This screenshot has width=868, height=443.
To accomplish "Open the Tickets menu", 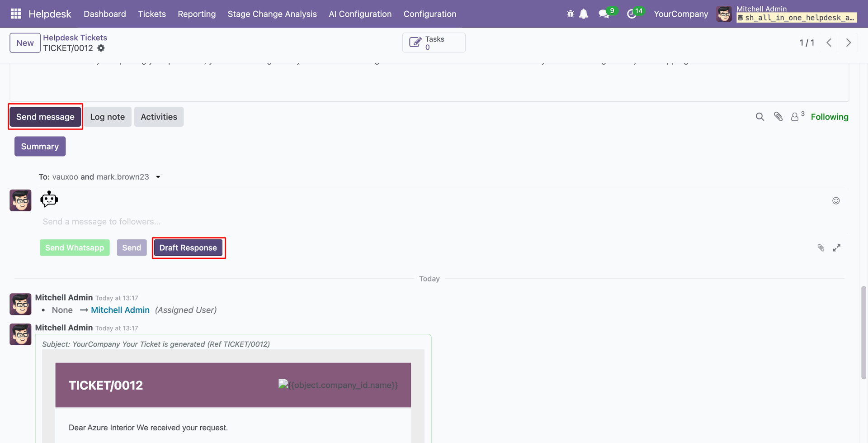I will point(152,14).
